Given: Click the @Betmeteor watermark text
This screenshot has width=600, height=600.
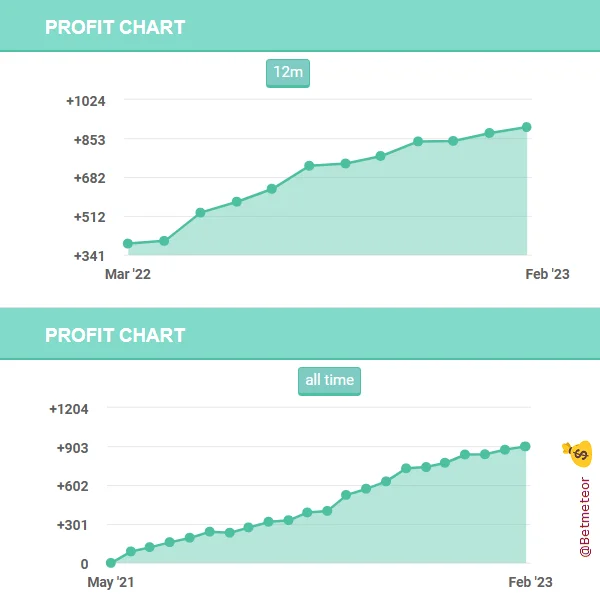Looking at the screenshot, I should click(x=586, y=514).
